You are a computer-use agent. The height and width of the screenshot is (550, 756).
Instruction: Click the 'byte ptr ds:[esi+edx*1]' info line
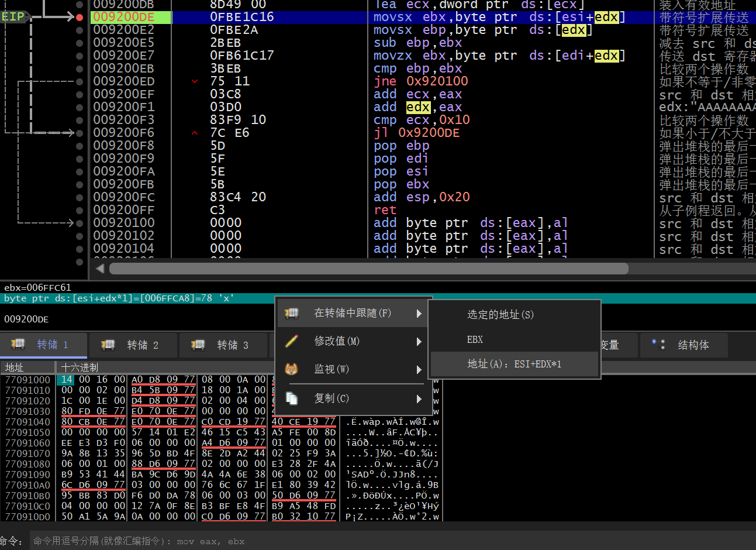tap(119, 298)
